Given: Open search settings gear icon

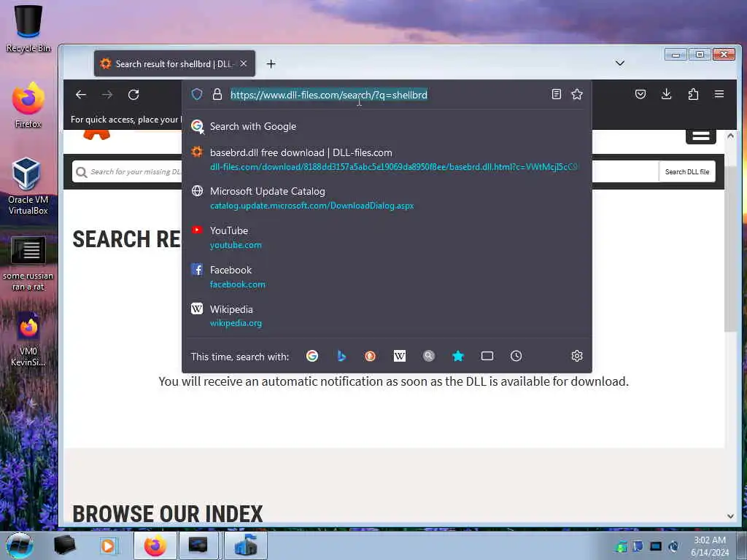Looking at the screenshot, I should (x=577, y=356).
